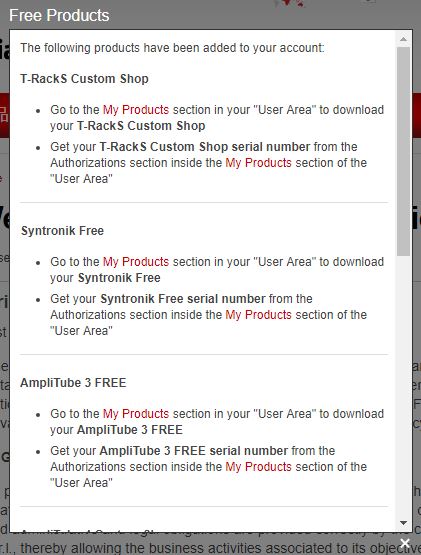Viewport: 421px width, 555px height.
Task: Click the T-RackS Custom Shop section heading
Action: click(84, 79)
